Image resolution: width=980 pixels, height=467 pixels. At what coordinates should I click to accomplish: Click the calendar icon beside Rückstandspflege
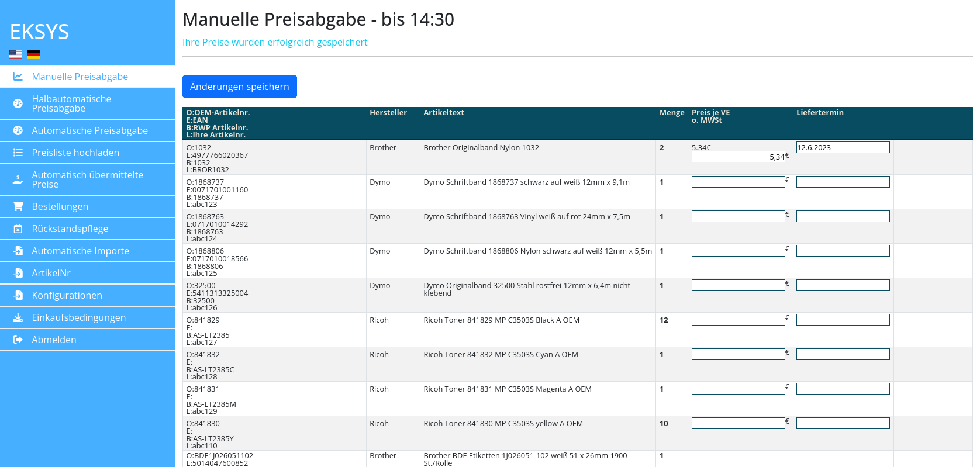(x=18, y=229)
